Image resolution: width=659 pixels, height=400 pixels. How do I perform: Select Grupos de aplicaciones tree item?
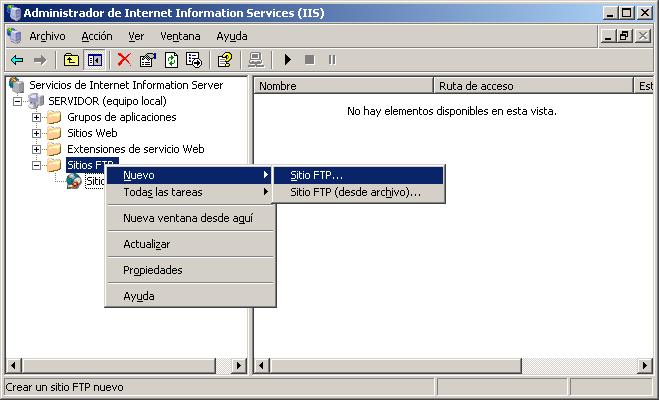(x=121, y=117)
